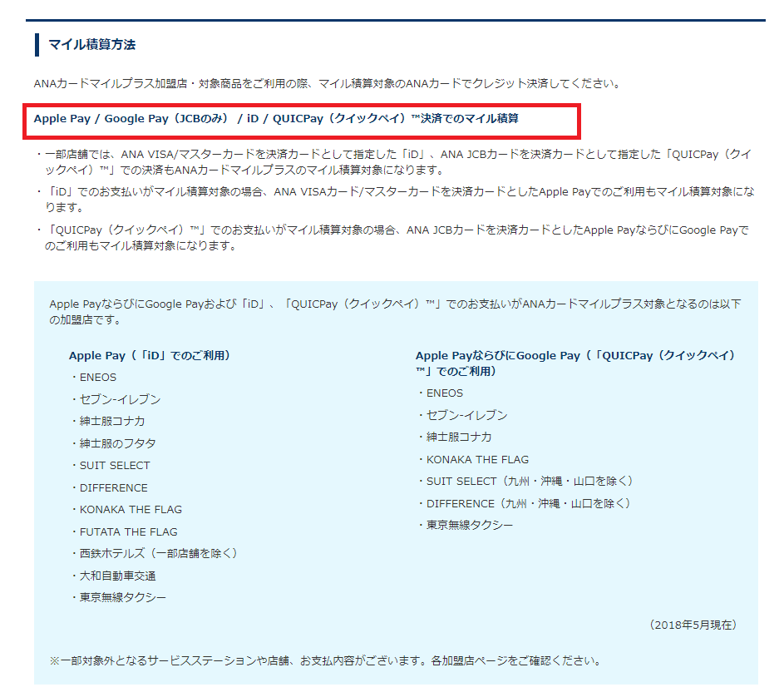Select セブン-イレブン in the iD list
784x692 pixels.
[x=120, y=399]
